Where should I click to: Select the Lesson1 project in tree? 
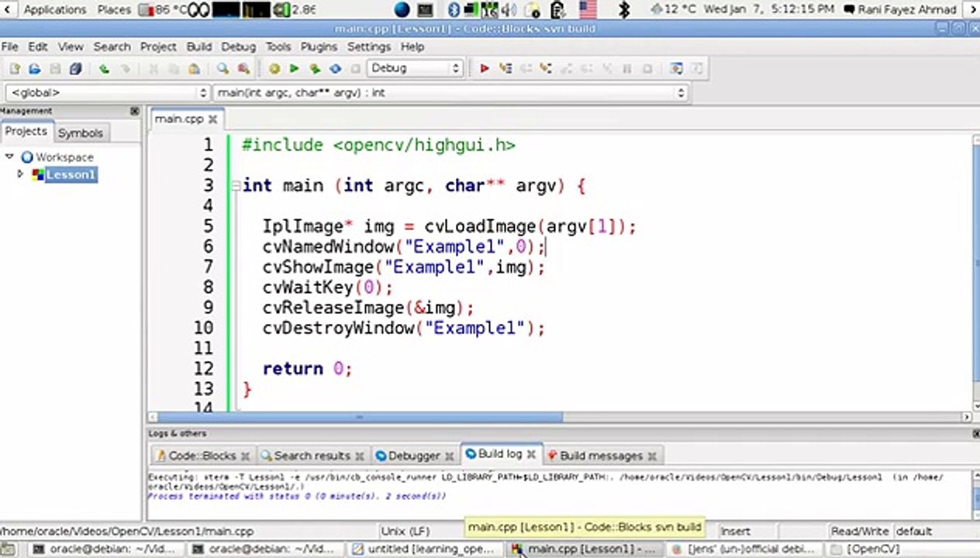pos(71,174)
